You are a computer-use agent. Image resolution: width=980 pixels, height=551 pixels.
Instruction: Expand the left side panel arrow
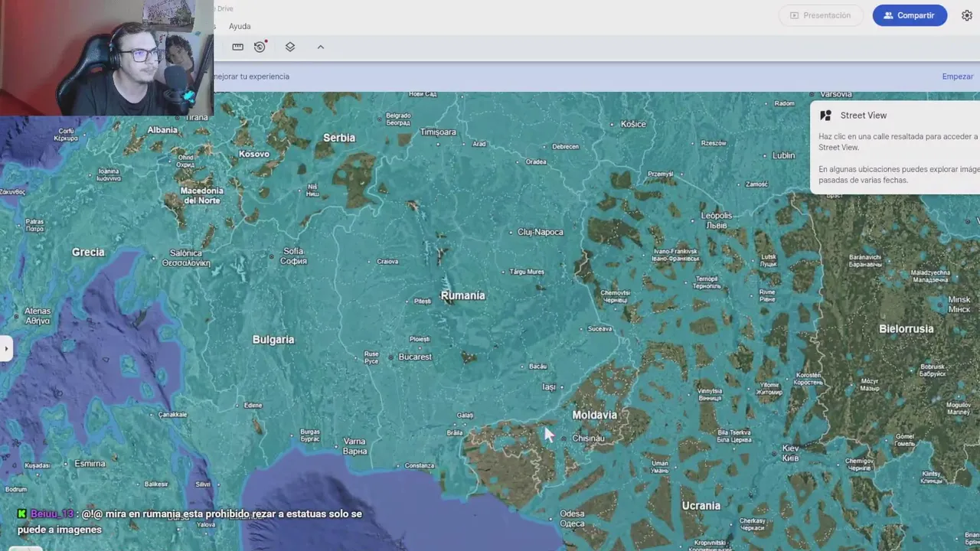[x=5, y=349]
